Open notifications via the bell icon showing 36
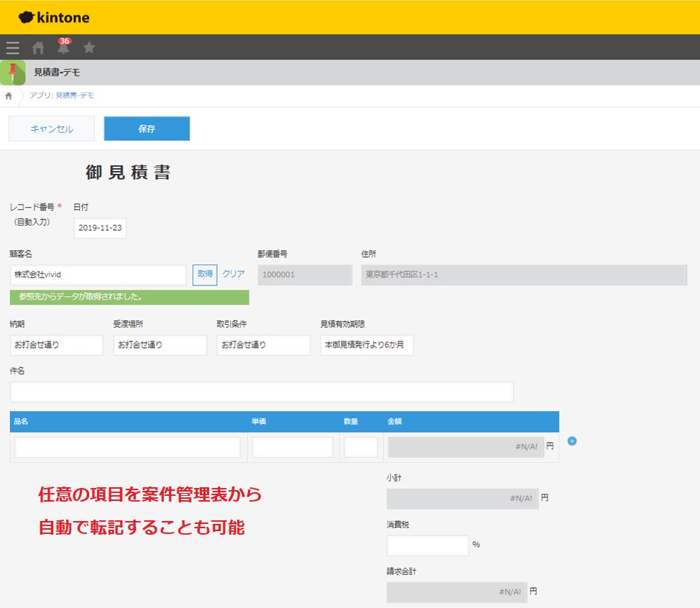The height and width of the screenshot is (608, 700). coord(63,49)
